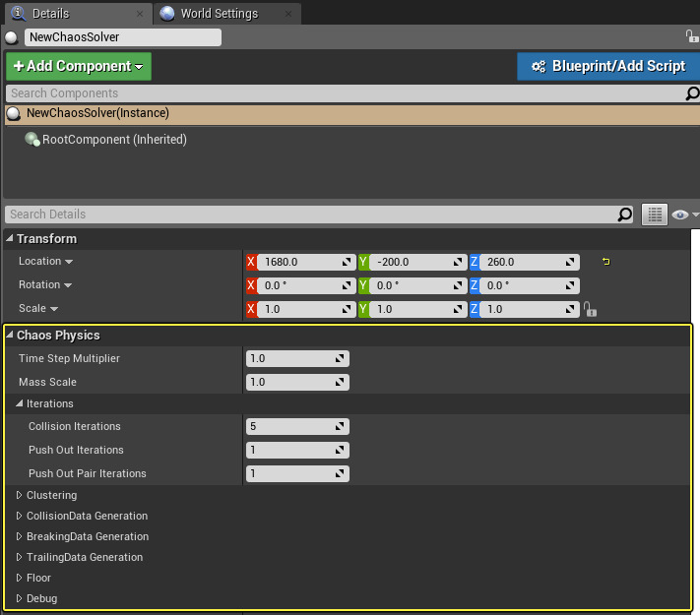This screenshot has width=700, height=615.
Task: Collapse the Iterations group
Action: (20, 404)
